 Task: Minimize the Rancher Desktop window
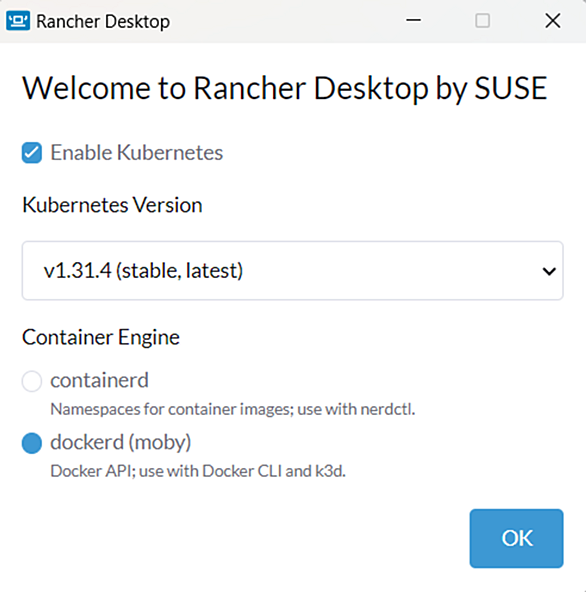tap(413, 20)
